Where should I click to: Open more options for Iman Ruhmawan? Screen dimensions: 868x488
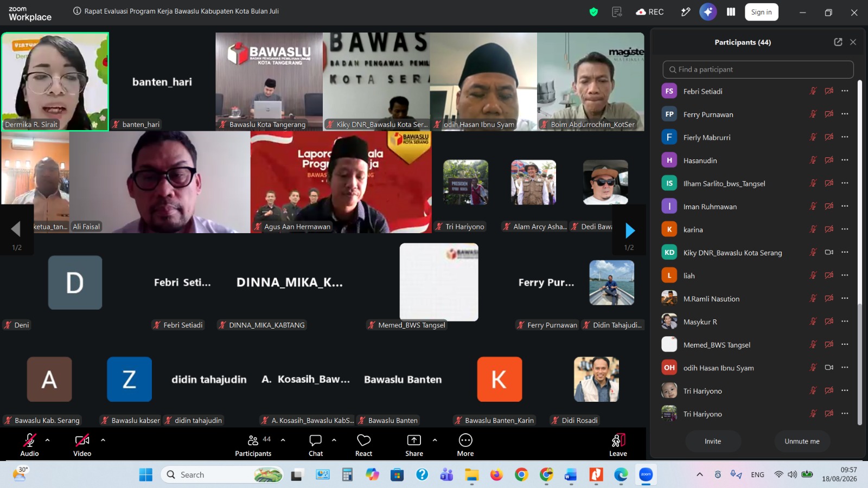coord(845,206)
